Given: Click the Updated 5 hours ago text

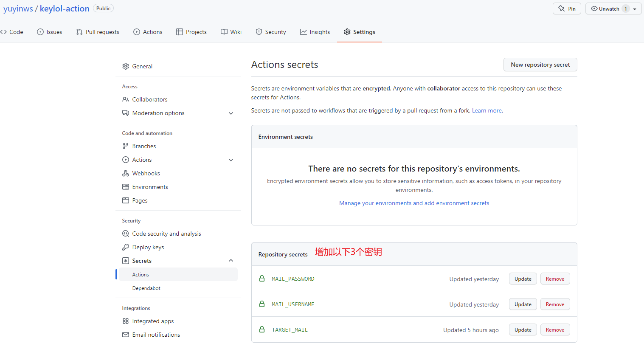Looking at the screenshot, I should (471, 330).
